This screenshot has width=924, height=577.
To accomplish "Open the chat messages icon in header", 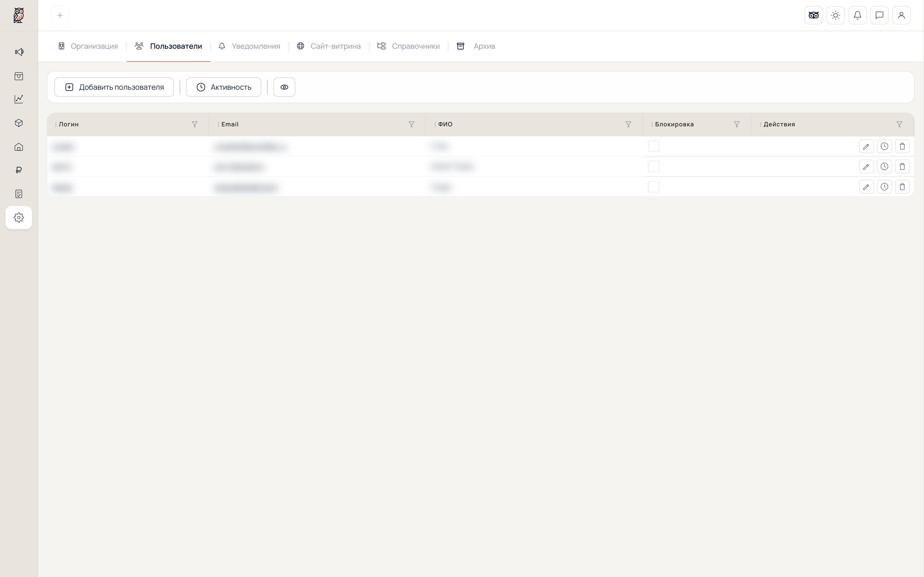I will (x=879, y=15).
